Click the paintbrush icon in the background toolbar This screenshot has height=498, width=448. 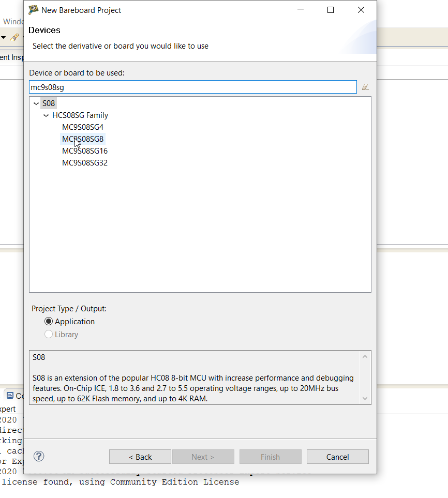pos(14,37)
